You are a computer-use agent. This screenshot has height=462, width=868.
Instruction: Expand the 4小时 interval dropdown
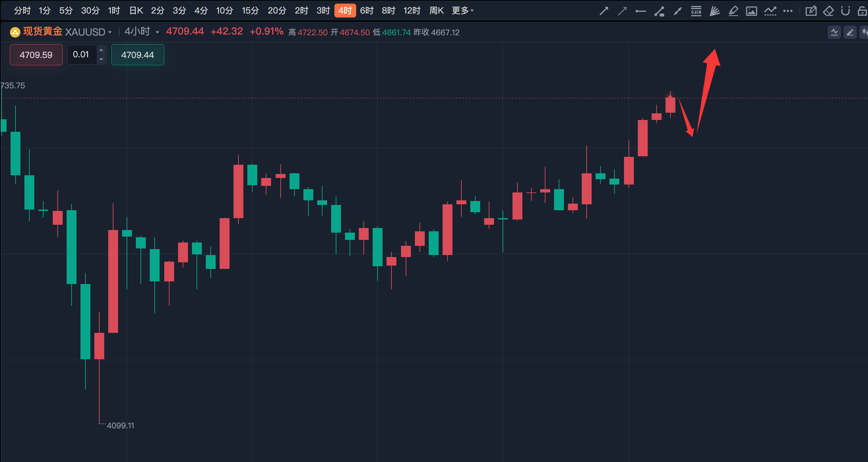coord(141,31)
